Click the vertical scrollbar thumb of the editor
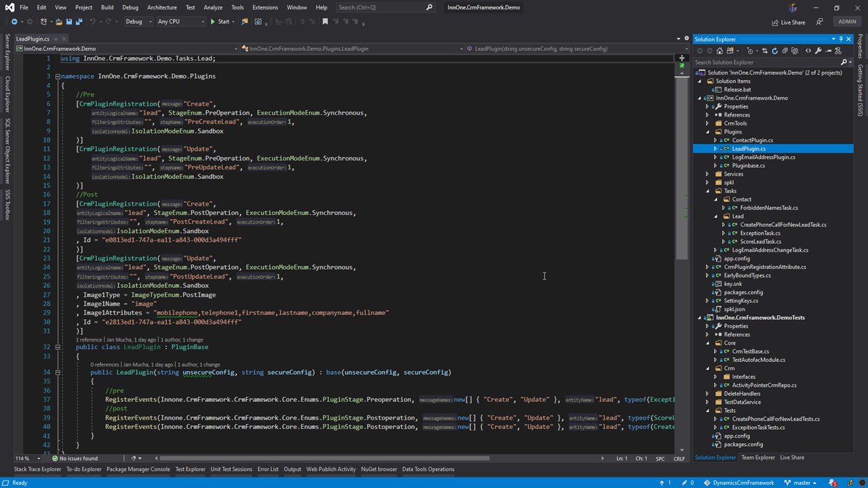Image resolution: width=868 pixels, height=488 pixels. coord(682,167)
